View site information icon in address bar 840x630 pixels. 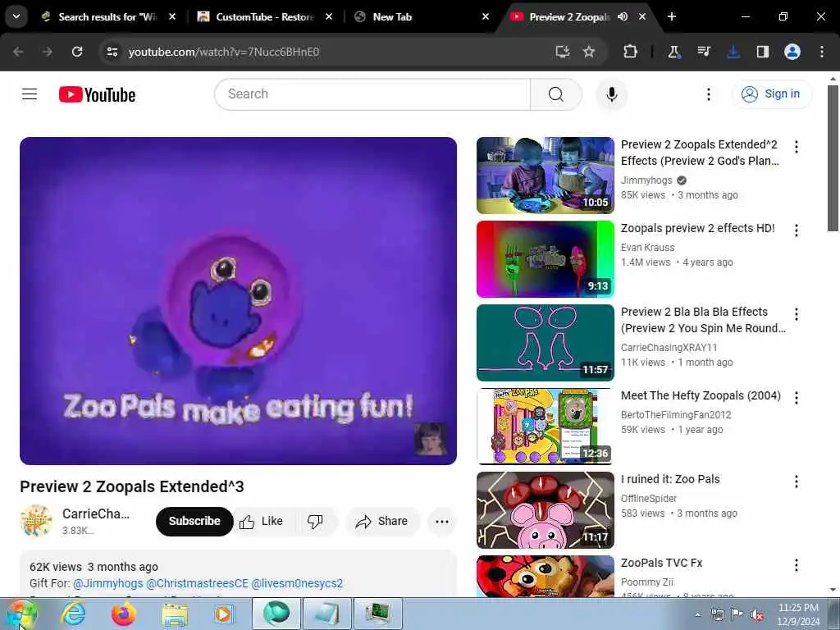(x=112, y=52)
